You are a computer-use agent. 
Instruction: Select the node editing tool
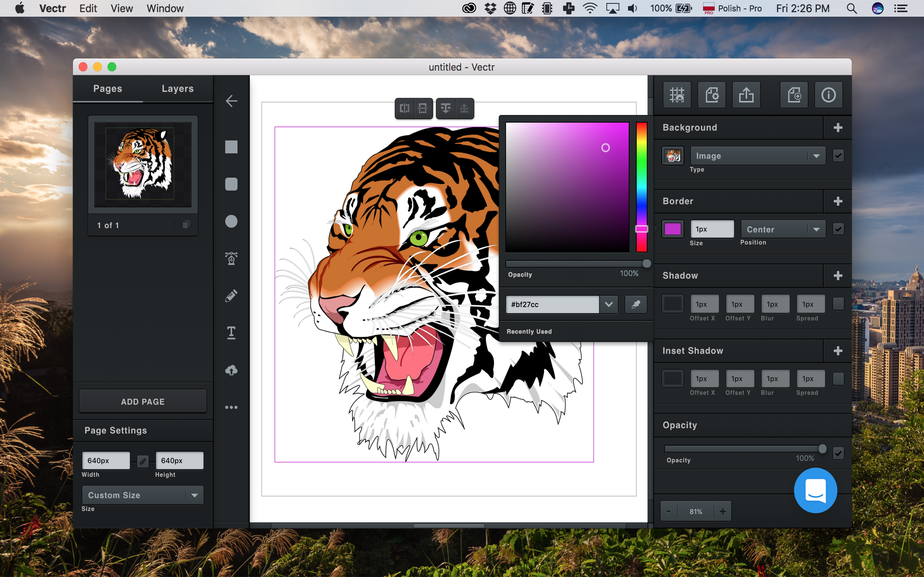point(231,259)
